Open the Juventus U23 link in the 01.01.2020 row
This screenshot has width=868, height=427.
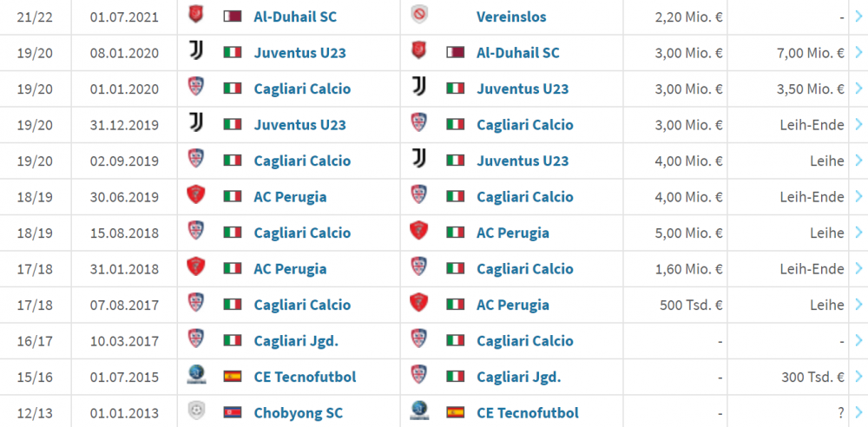coord(523,89)
